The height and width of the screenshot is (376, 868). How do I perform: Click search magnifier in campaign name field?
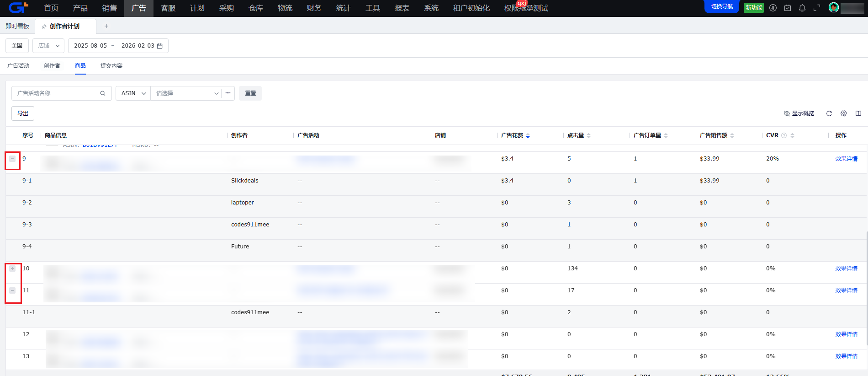tap(103, 93)
